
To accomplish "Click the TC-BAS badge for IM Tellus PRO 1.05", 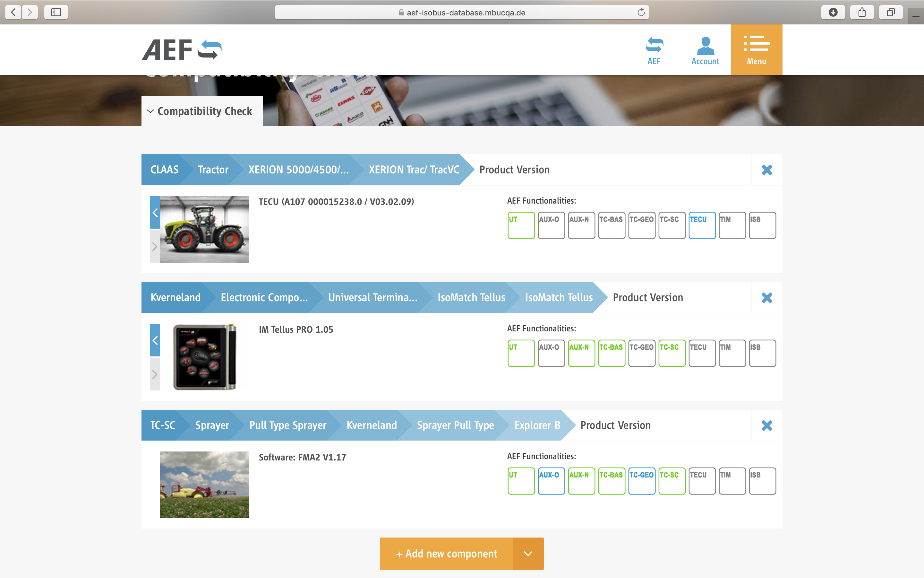I will point(612,353).
